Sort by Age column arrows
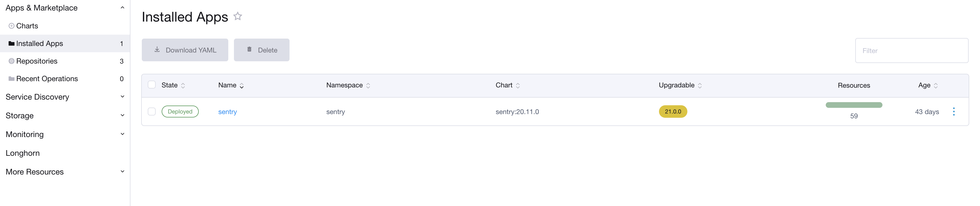The image size is (980, 206). (x=935, y=86)
